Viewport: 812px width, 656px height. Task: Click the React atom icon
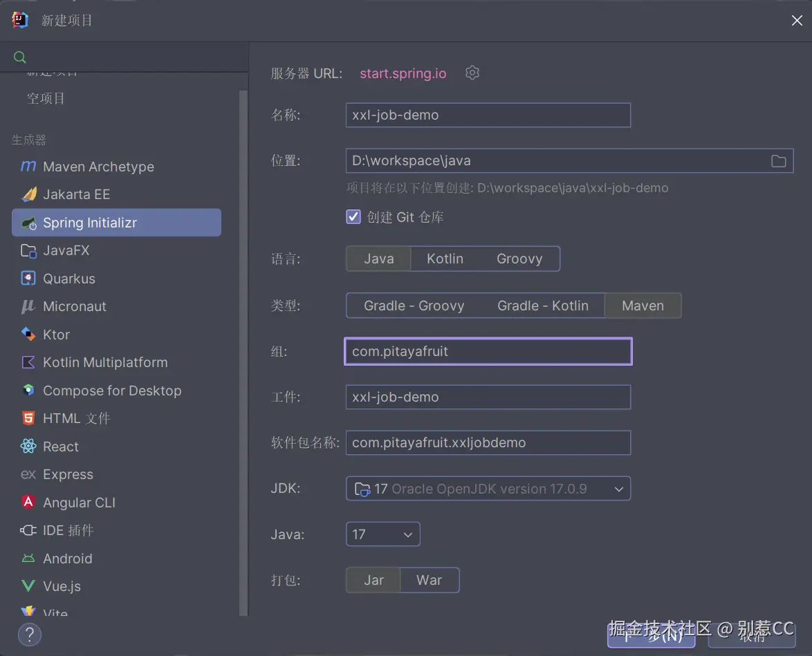pyautogui.click(x=28, y=446)
